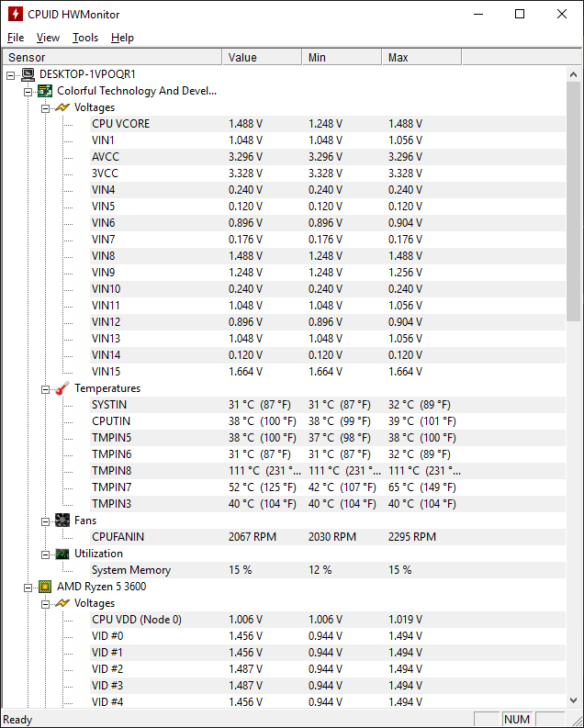Open the Tools menu

(x=85, y=38)
